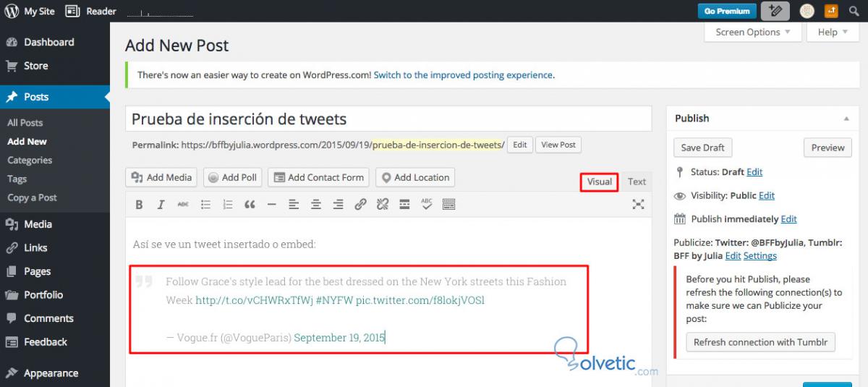
Task: Click Switch to the improved posting experience
Action: (463, 75)
